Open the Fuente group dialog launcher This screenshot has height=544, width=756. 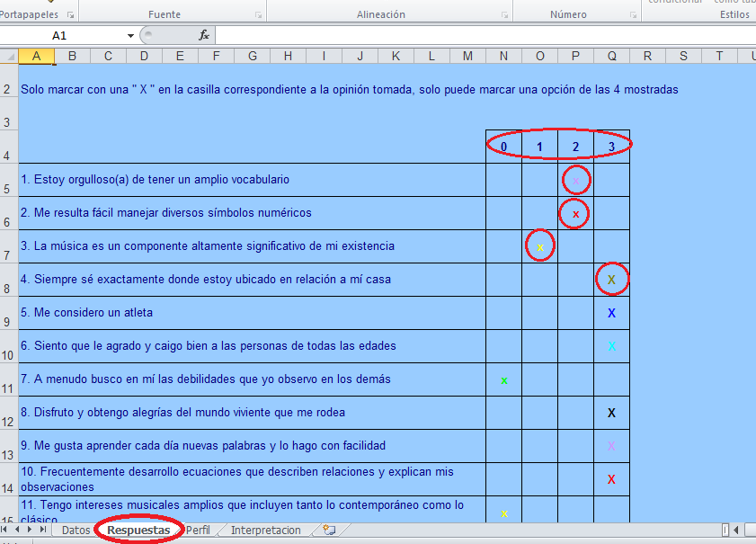coord(261,13)
